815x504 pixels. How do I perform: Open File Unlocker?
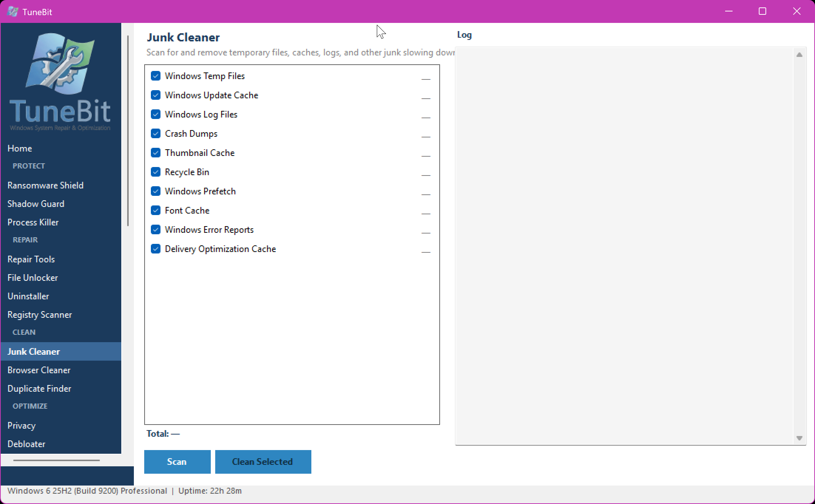click(x=61, y=278)
